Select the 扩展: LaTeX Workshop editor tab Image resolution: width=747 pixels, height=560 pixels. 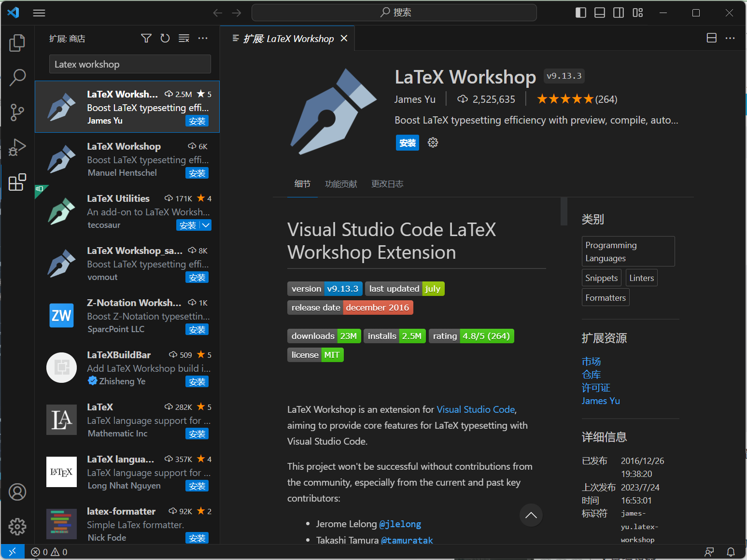pyautogui.click(x=288, y=38)
